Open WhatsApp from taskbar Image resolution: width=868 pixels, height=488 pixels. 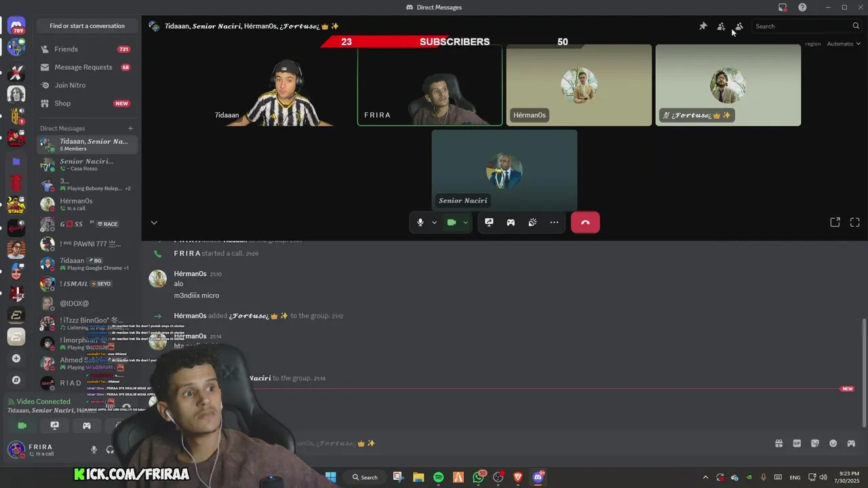pos(479,477)
